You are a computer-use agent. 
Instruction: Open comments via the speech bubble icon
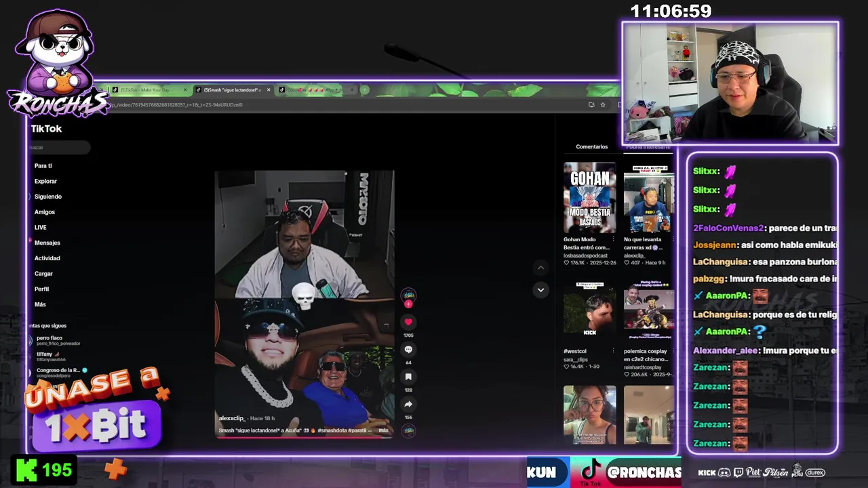click(408, 350)
